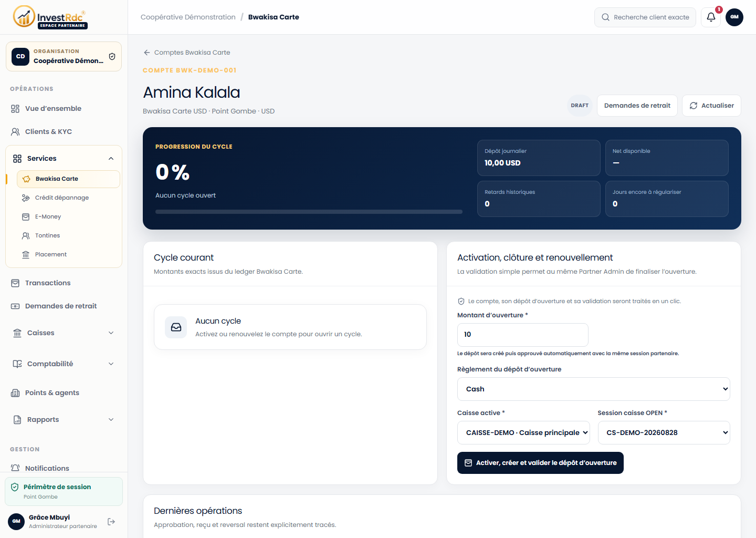Expand the Comptabilité menu chevron

[x=111, y=364]
